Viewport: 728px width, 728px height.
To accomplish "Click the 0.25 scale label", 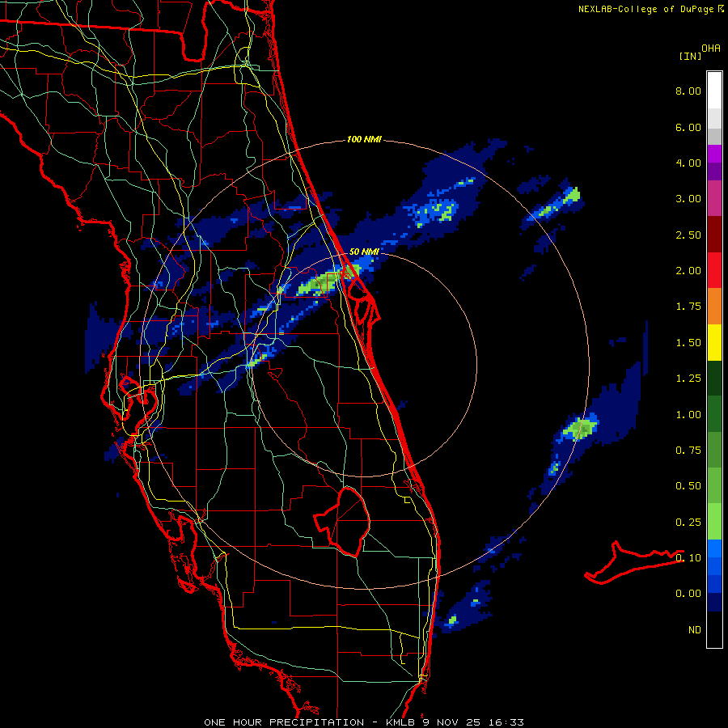I will click(688, 523).
